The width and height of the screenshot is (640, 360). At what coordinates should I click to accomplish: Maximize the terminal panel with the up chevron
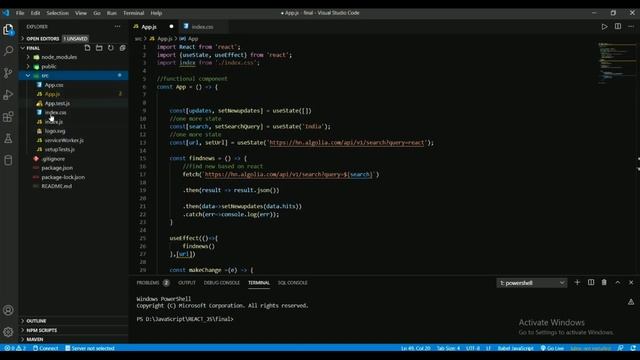coord(618,282)
